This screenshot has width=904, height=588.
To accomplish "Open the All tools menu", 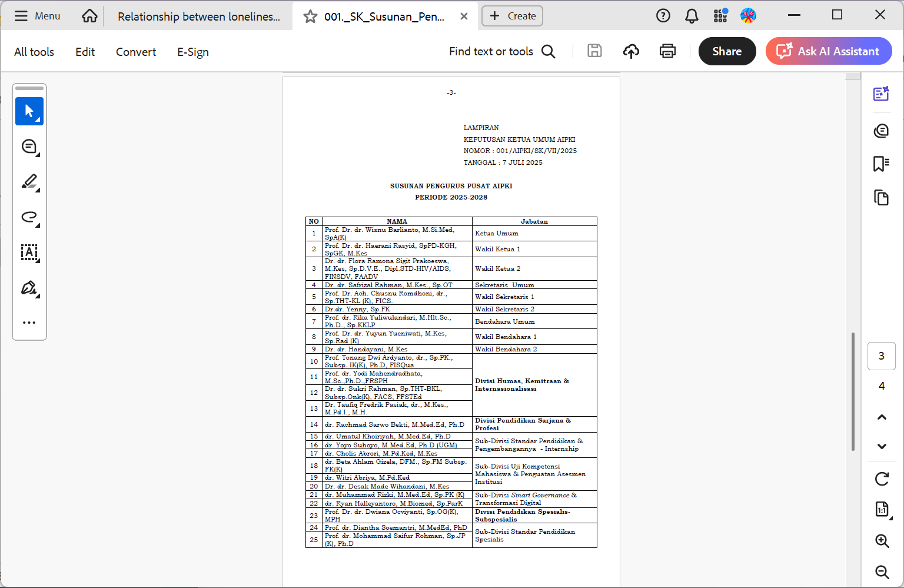I will 34,52.
